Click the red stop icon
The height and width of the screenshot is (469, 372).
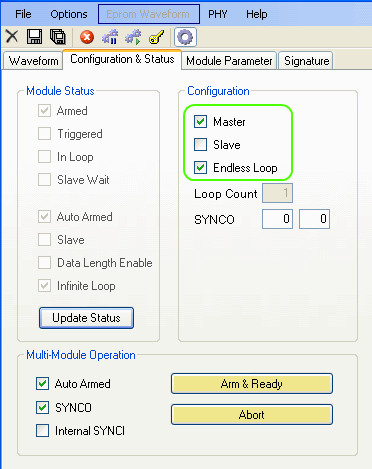(87, 37)
